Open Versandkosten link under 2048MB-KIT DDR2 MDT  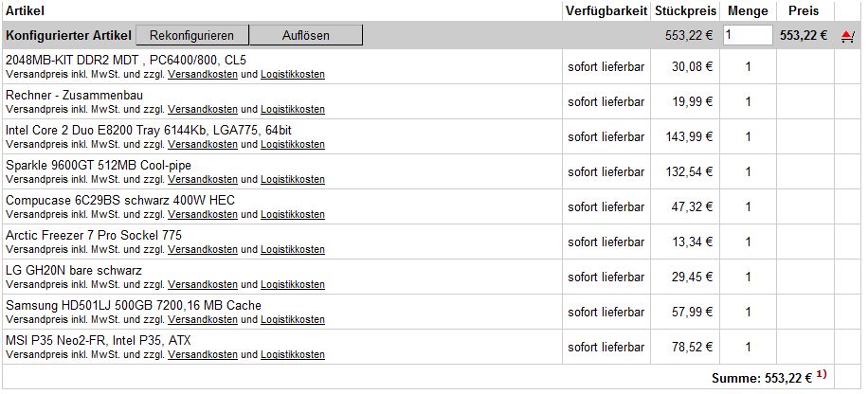tap(203, 74)
